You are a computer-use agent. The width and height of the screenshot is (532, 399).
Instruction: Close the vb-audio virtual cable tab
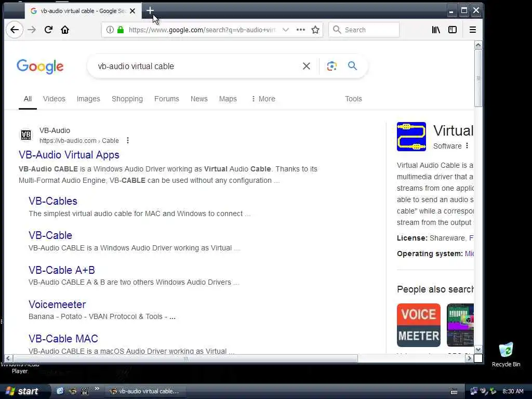point(132,11)
